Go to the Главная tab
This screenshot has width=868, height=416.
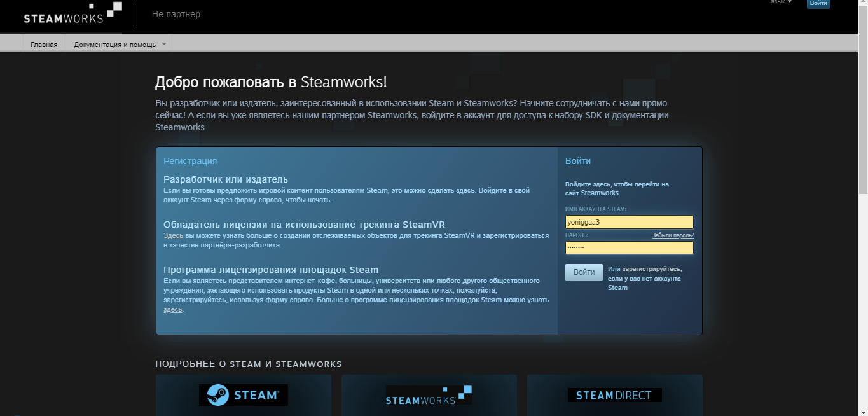44,45
